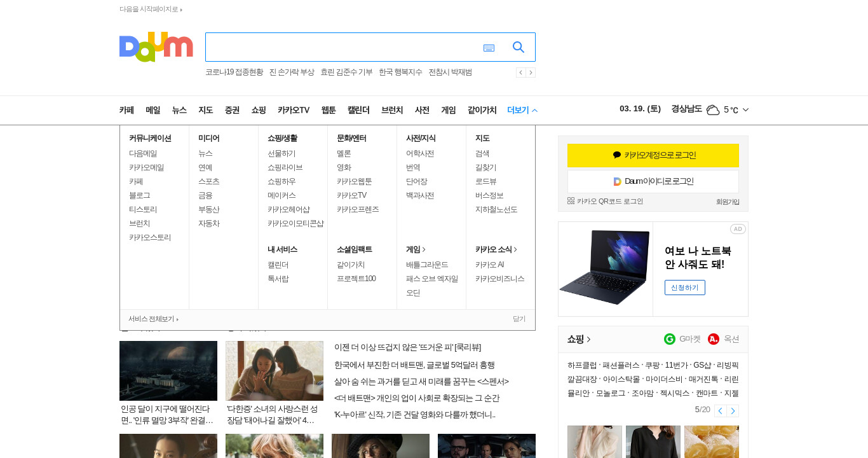Select 지하철노선도 in the menu
Screen dimensions: 868x458
496,209
